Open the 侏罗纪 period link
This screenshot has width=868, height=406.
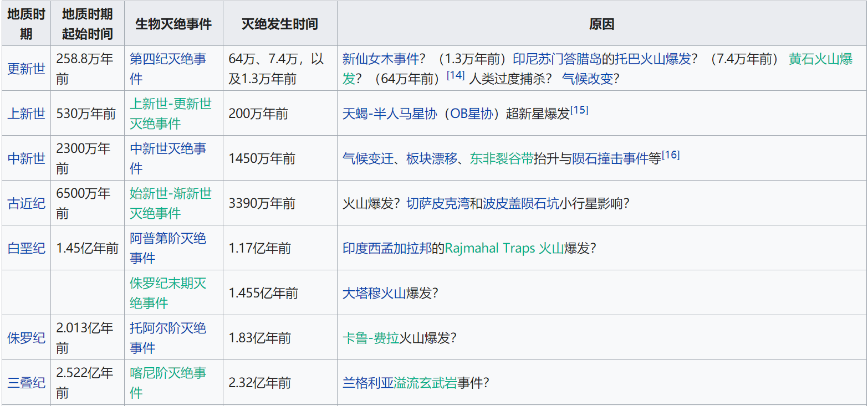point(26,338)
